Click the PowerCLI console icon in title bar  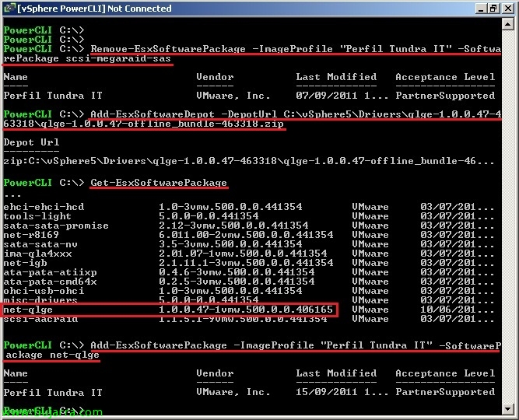tap(9, 8)
